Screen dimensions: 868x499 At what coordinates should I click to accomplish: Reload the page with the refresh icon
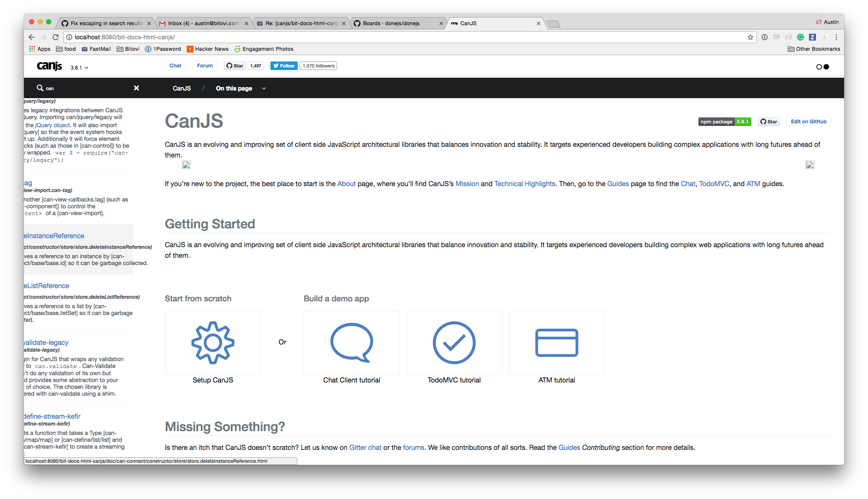point(56,37)
